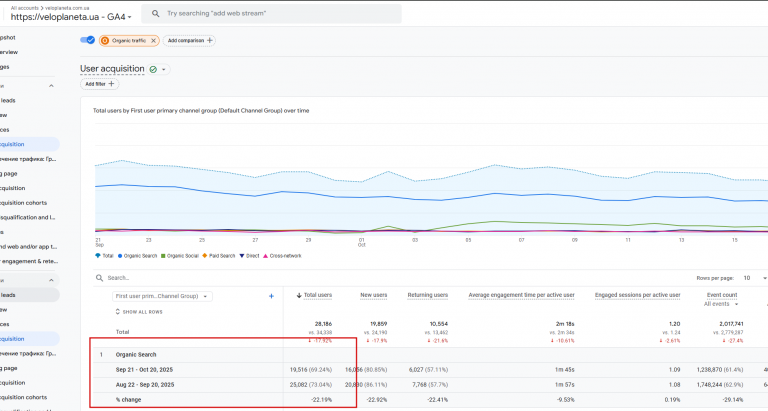This screenshot has height=411, width=768.
Task: Click the search magnifier icon in top bar
Action: (154, 14)
